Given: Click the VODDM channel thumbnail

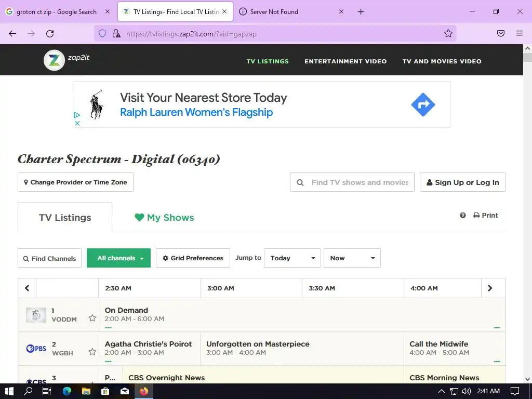Looking at the screenshot, I should pos(36,315).
